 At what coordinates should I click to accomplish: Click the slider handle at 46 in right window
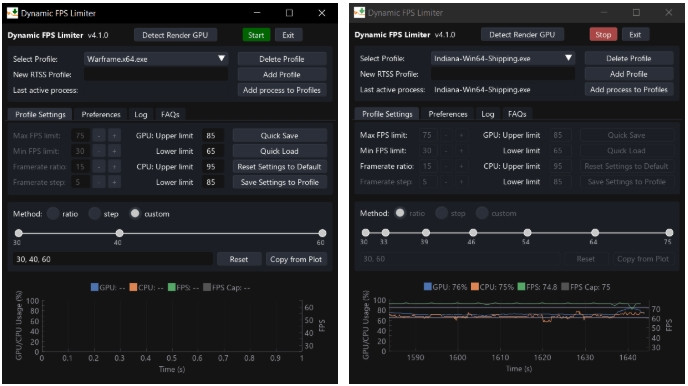coord(473,232)
